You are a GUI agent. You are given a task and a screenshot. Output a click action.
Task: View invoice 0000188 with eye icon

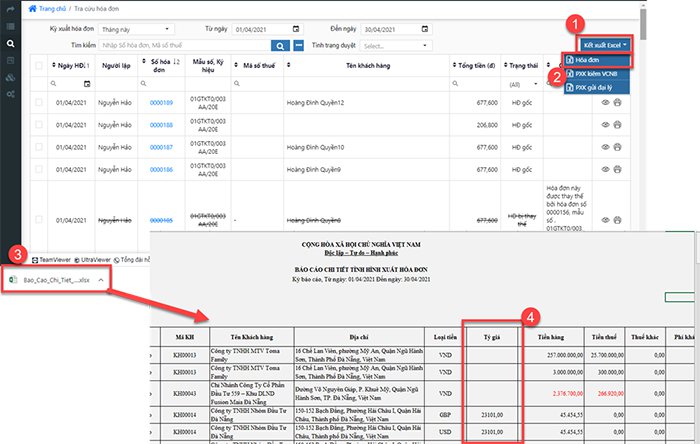605,124
